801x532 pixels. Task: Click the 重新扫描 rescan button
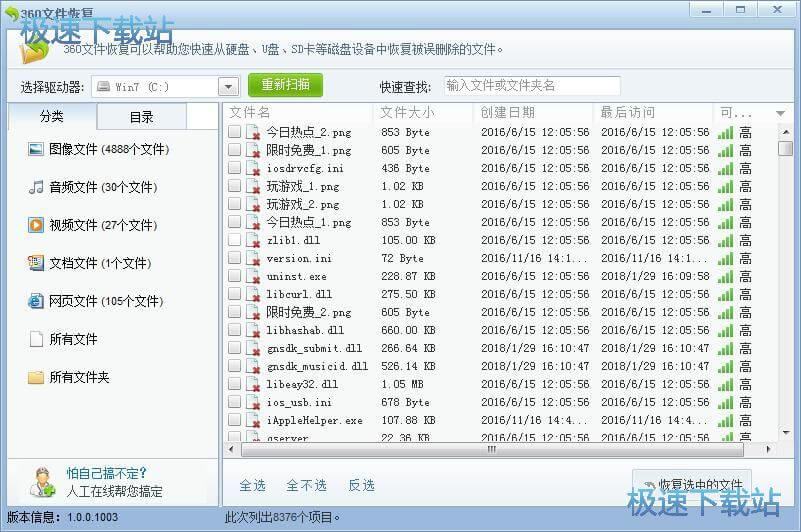(x=286, y=85)
